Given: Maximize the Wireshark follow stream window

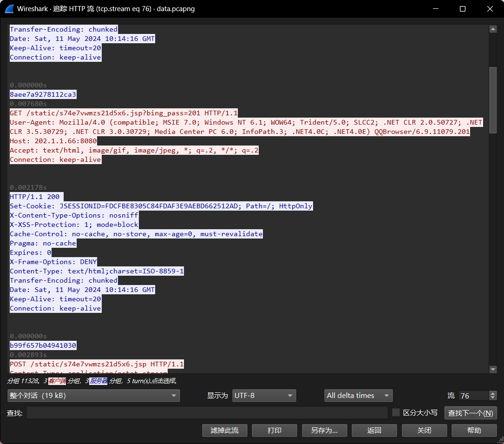Looking at the screenshot, I should pyautogui.click(x=463, y=9).
